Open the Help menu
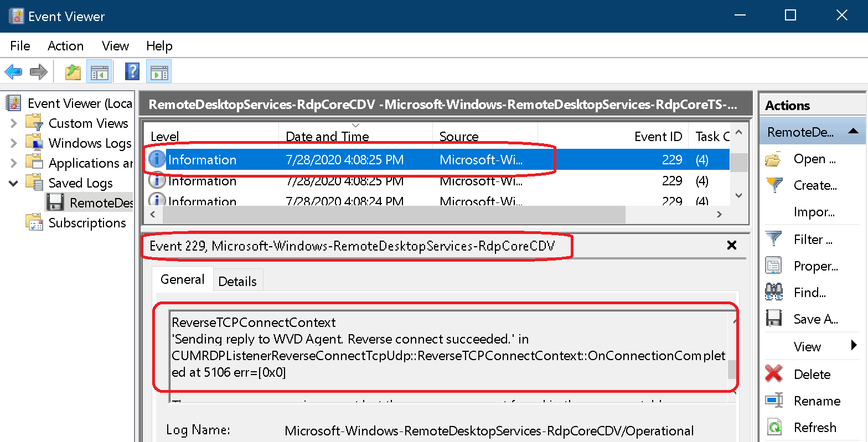Image resolution: width=868 pixels, height=442 pixels. [x=159, y=46]
